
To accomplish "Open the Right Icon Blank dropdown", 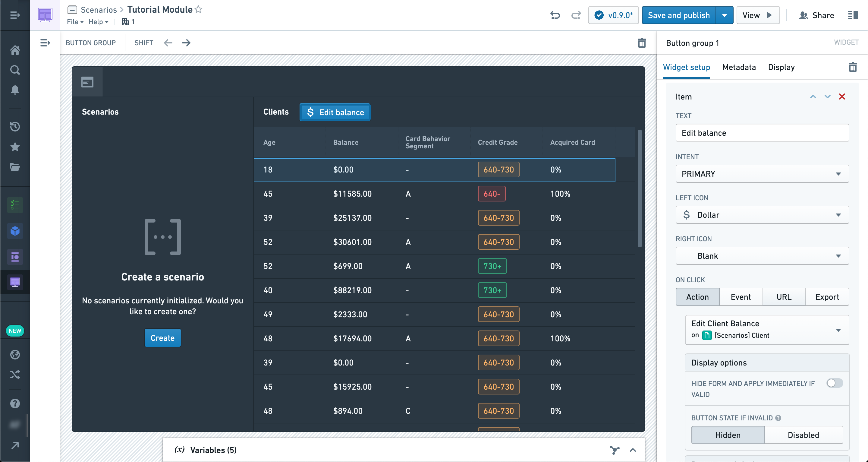I will point(762,256).
